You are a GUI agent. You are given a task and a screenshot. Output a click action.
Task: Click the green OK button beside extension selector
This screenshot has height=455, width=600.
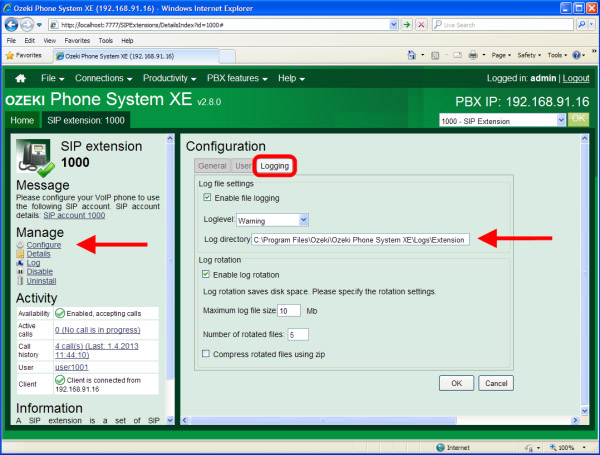[578, 119]
